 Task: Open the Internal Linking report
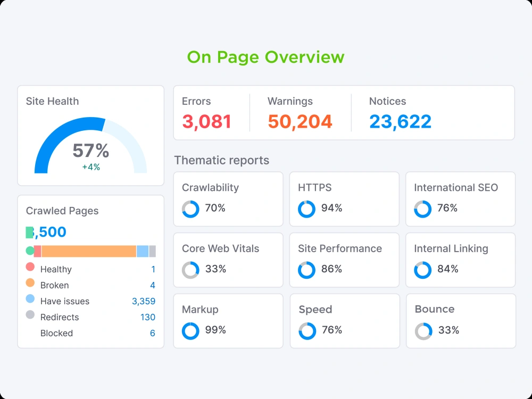(460, 260)
